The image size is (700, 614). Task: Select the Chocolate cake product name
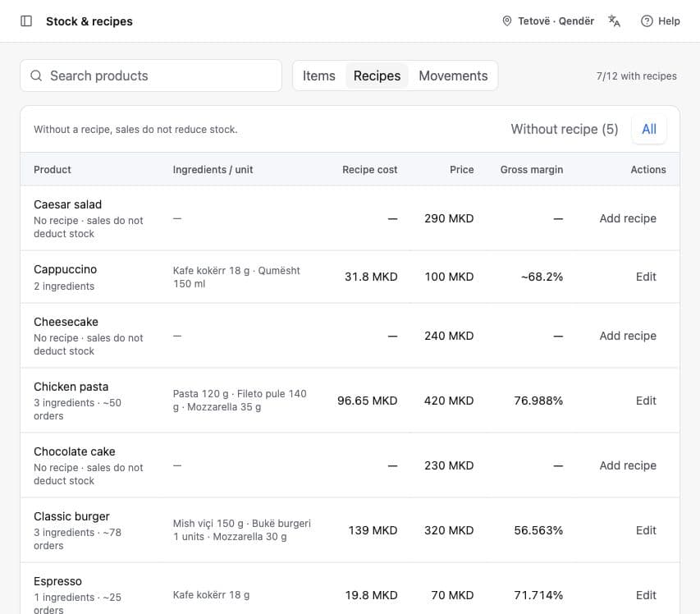coord(74,451)
